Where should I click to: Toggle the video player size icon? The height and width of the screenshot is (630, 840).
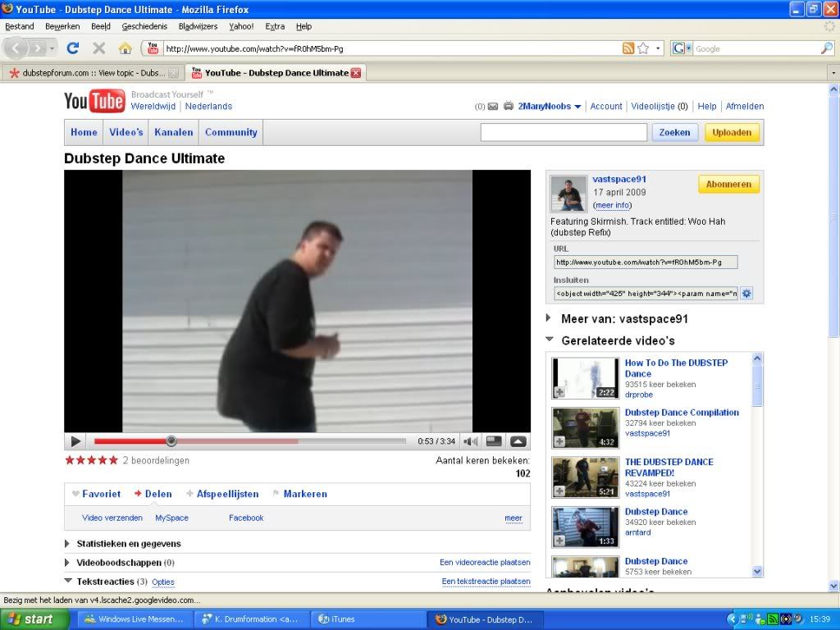[x=494, y=441]
